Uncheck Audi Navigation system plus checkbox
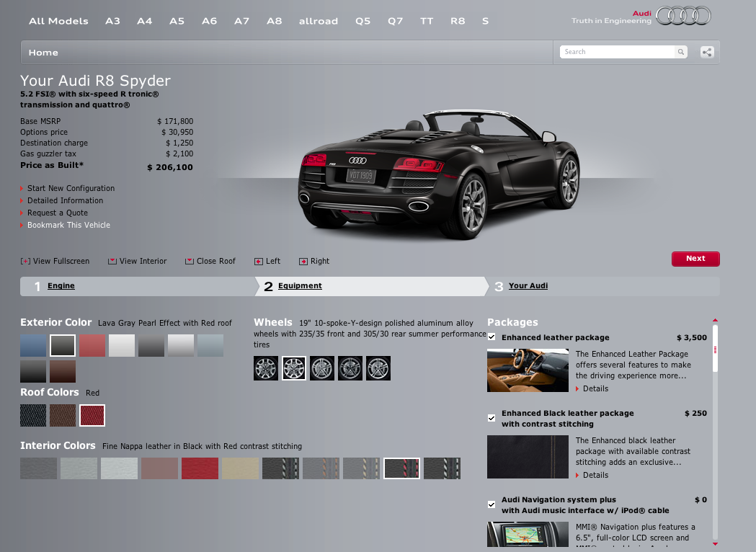This screenshot has height=552, width=756. [x=492, y=504]
